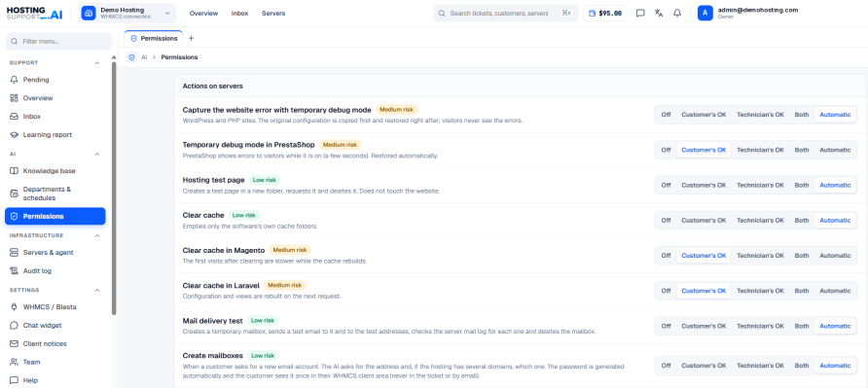Click the Servers & agent stack icon
868x388 pixels.
click(15, 253)
